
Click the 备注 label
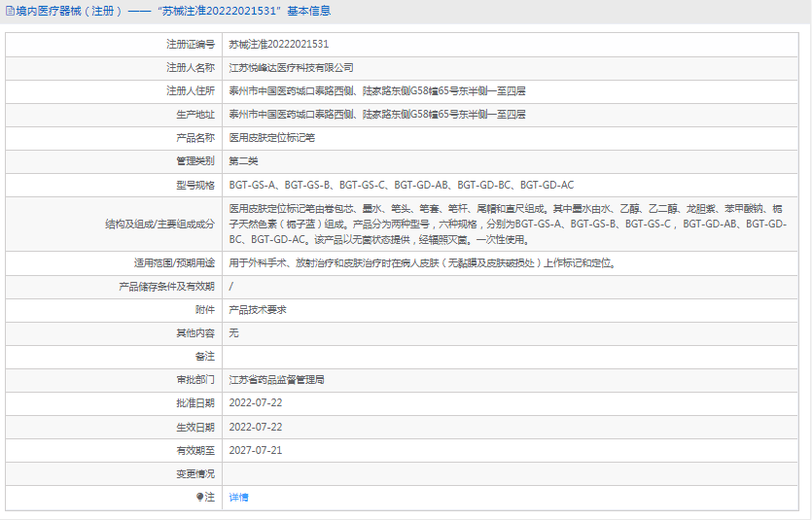pos(205,357)
